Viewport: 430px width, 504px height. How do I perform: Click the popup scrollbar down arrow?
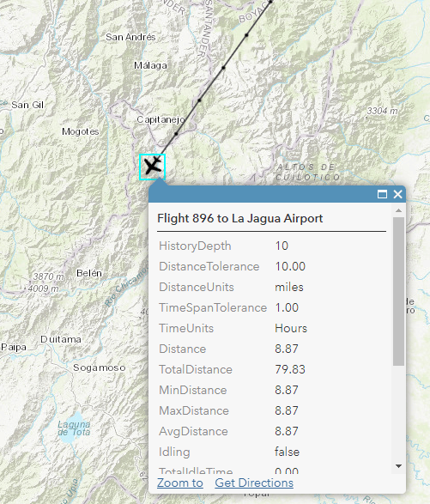pos(398,466)
